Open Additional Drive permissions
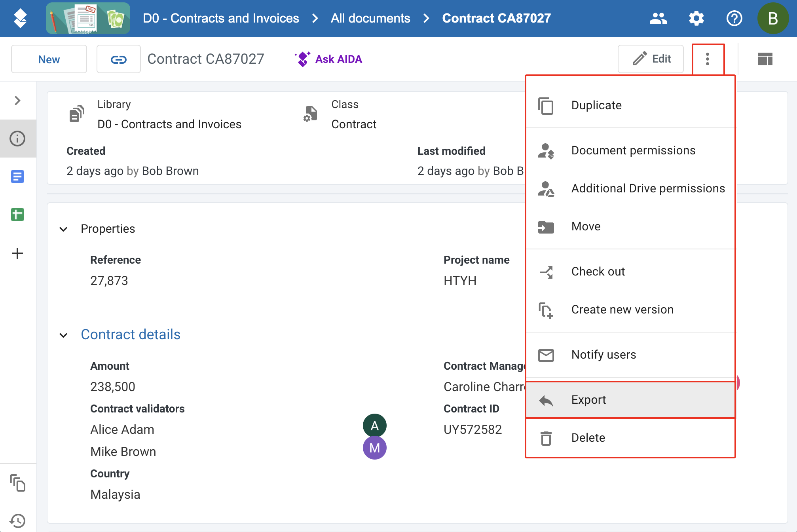 coord(630,188)
